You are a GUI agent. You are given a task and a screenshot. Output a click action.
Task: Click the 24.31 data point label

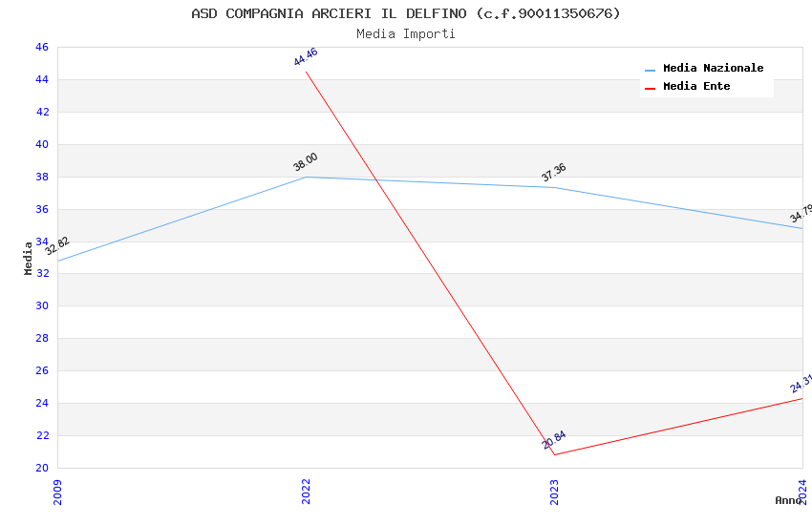801,384
